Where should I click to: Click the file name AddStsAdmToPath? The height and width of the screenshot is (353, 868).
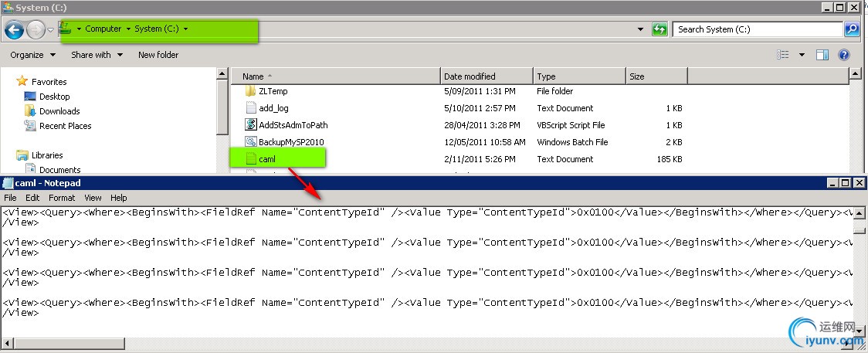293,126
